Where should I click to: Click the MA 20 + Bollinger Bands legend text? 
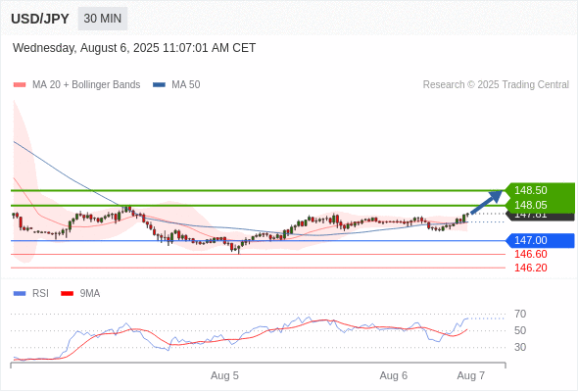point(86,85)
